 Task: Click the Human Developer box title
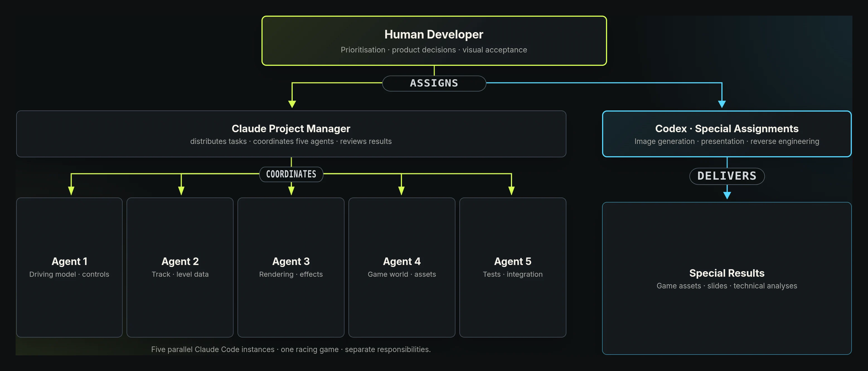[x=434, y=34]
